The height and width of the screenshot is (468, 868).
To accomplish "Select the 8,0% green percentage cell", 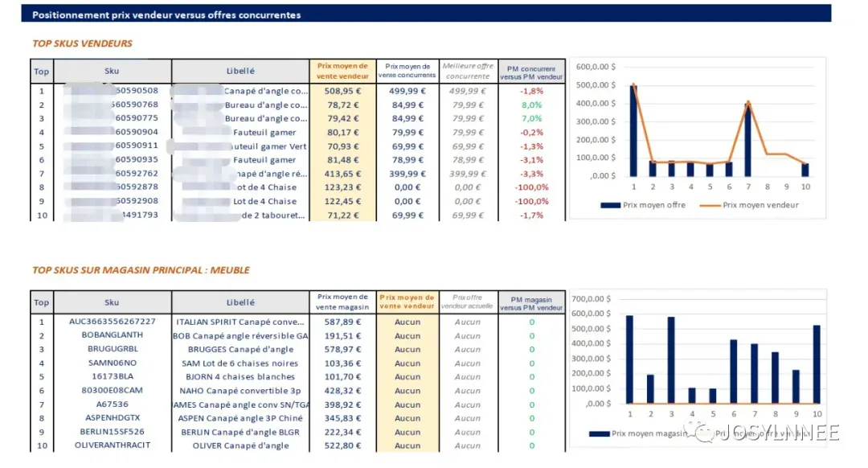I will [531, 105].
